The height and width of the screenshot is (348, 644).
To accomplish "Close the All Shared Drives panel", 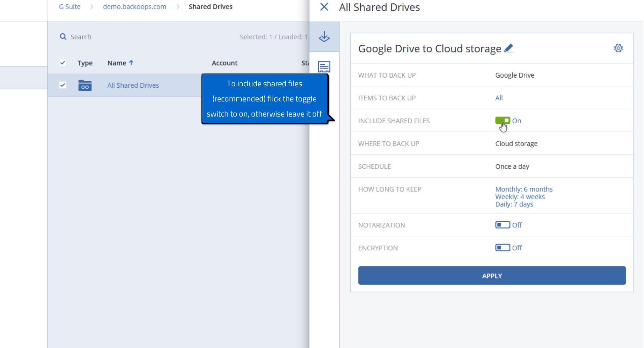I will (324, 7).
